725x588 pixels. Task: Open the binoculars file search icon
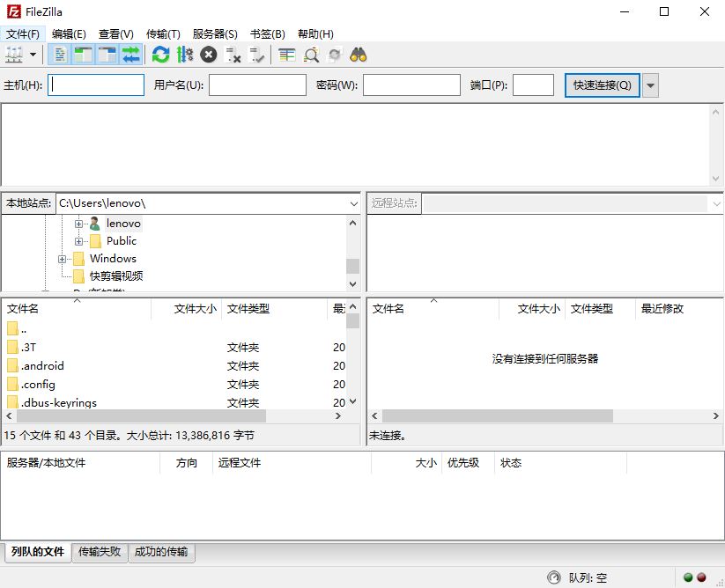pos(359,55)
